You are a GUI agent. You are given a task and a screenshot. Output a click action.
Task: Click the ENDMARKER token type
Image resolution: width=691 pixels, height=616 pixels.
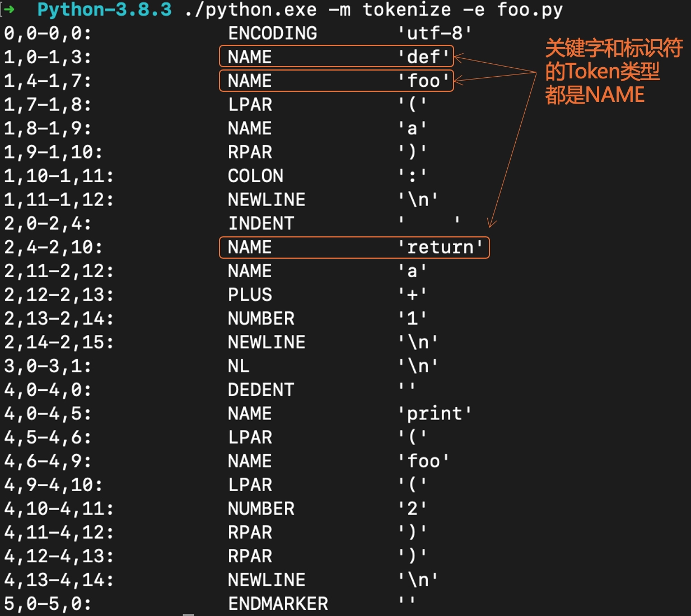tap(278, 604)
